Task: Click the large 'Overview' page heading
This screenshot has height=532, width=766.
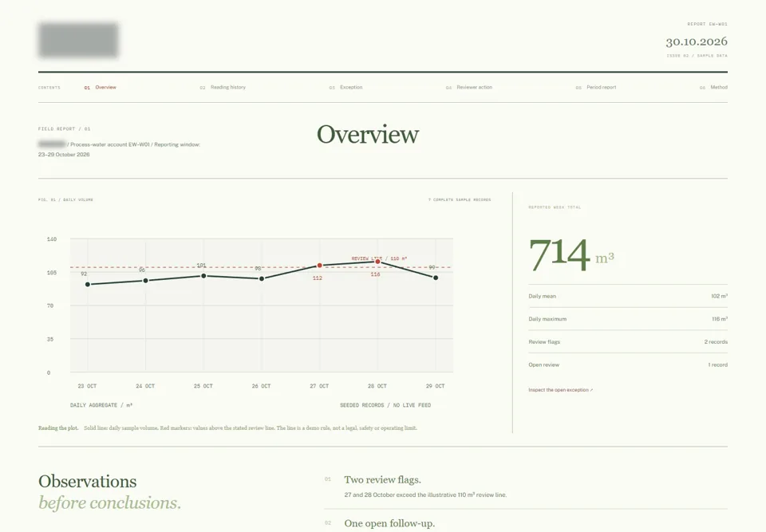Action: pyautogui.click(x=368, y=134)
